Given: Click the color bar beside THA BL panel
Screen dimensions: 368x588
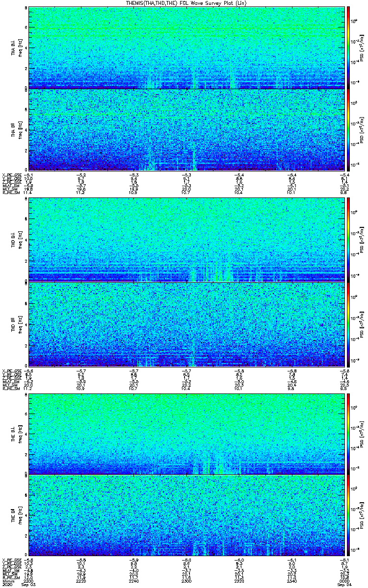Looking at the screenshot, I should [x=348, y=48].
